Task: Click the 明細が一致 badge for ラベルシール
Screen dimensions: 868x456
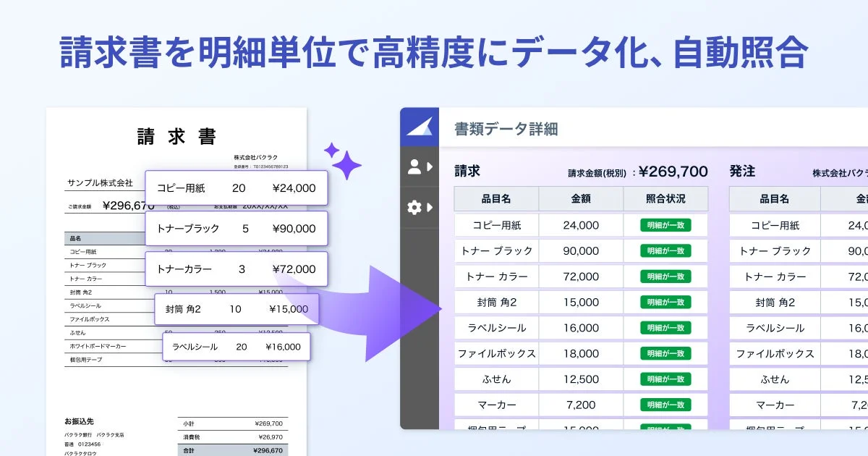Action: coord(665,328)
